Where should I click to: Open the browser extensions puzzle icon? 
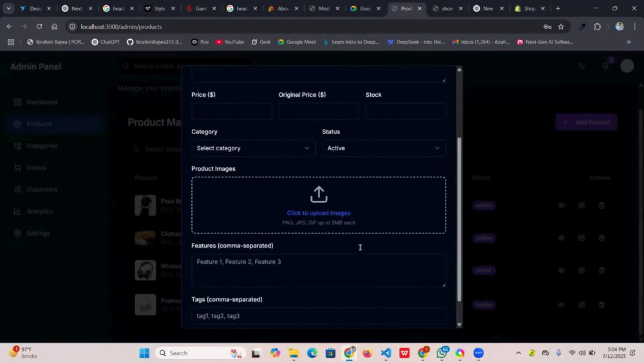pyautogui.click(x=597, y=26)
